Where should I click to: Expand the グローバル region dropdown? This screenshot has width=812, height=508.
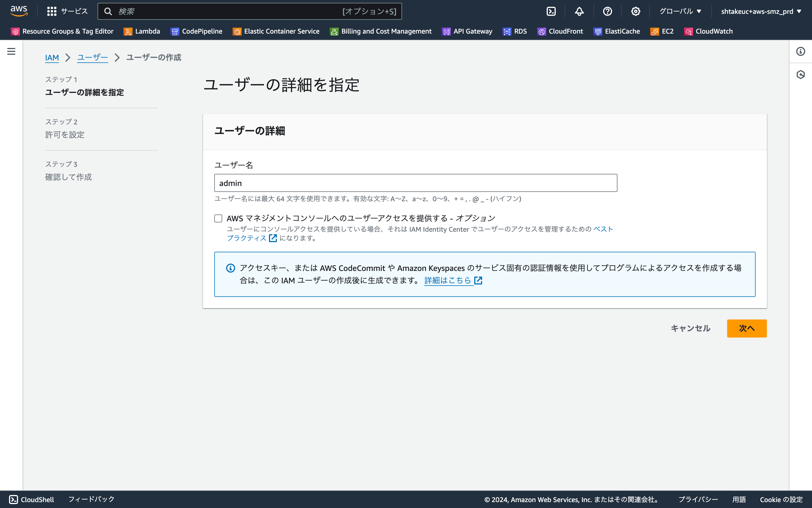click(x=680, y=11)
